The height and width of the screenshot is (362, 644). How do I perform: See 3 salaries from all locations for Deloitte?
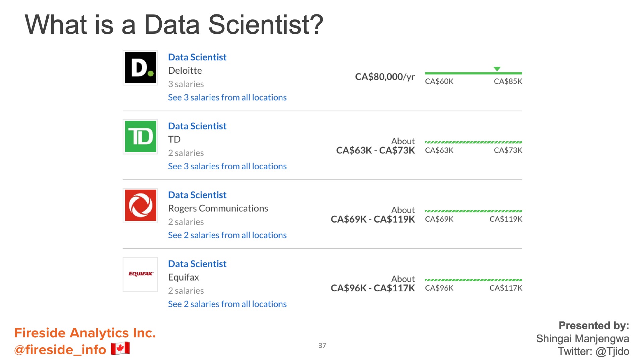[227, 98]
